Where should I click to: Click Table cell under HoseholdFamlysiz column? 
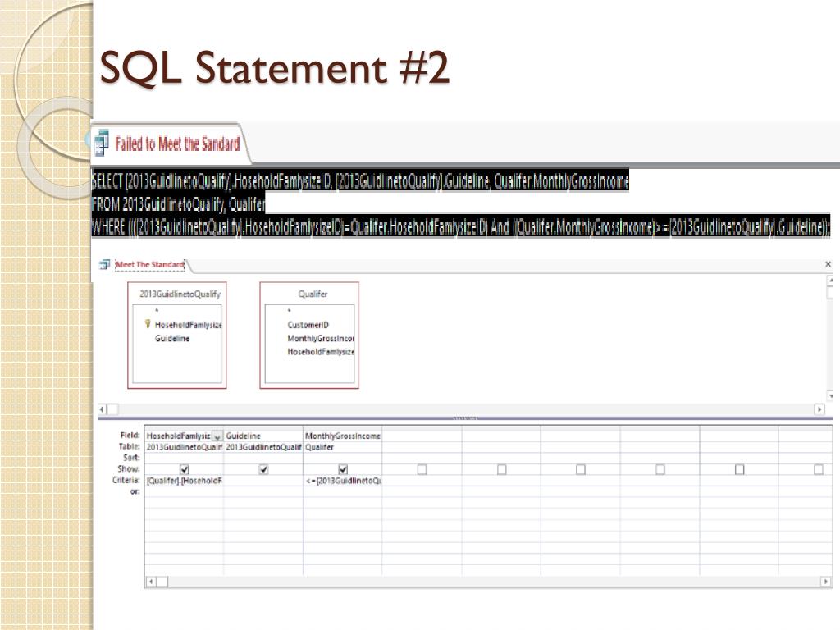click(184, 447)
